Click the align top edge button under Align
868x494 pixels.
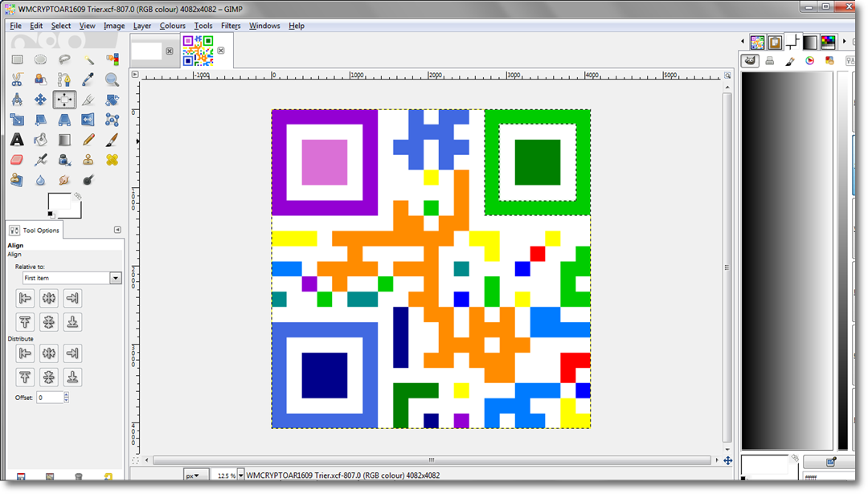25,322
